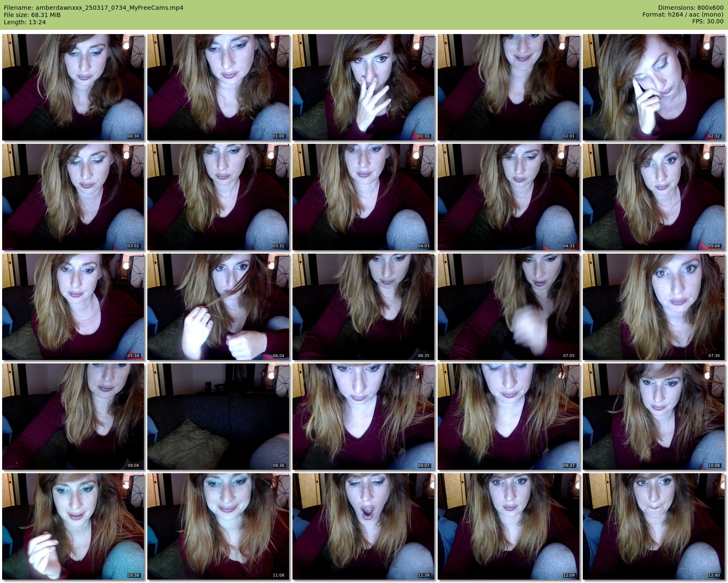Image resolution: width=728 pixels, height=583 pixels.
Task: Select the frame at 02:01
Action: coord(509,87)
